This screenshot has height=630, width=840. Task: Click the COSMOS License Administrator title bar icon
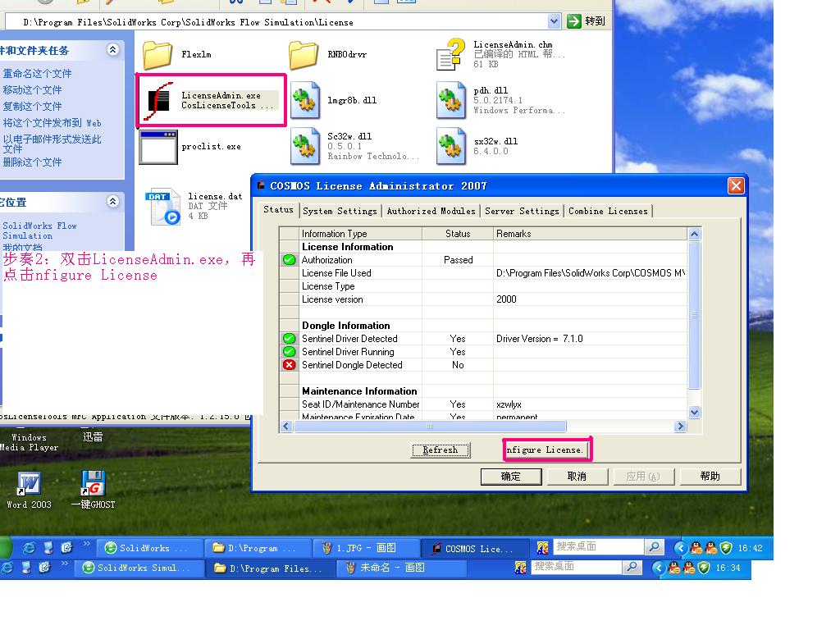click(262, 186)
